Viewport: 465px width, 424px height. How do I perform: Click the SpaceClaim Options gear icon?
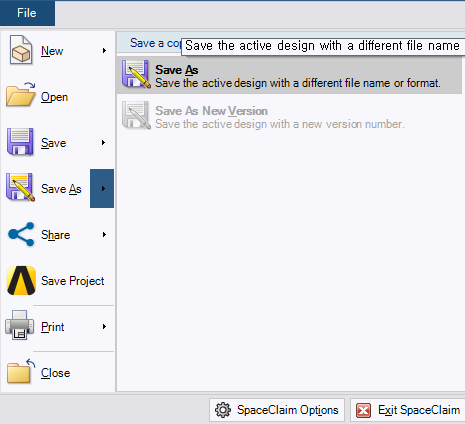tap(223, 410)
